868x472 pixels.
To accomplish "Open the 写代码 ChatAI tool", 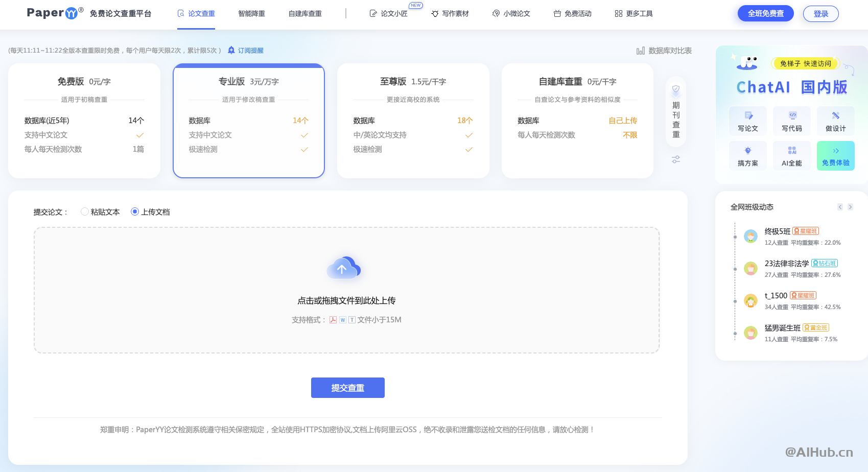I will coord(792,121).
